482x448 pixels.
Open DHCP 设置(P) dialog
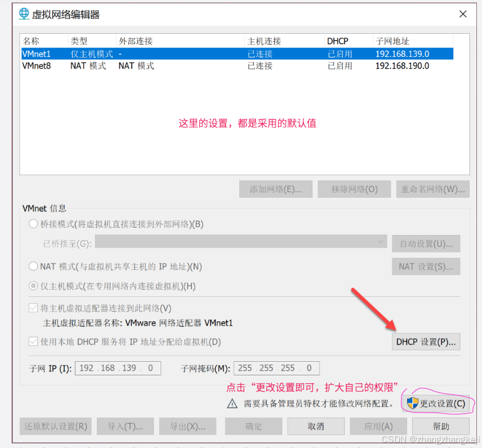tap(426, 341)
